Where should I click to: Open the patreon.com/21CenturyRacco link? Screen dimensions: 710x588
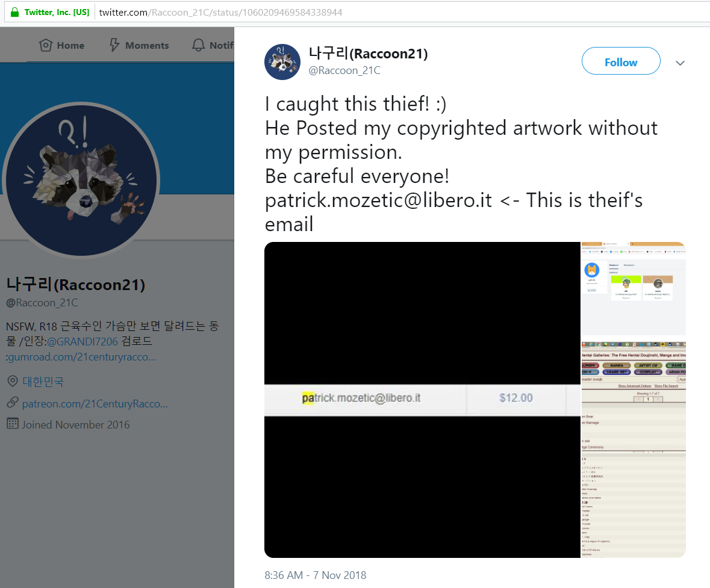pos(95,404)
